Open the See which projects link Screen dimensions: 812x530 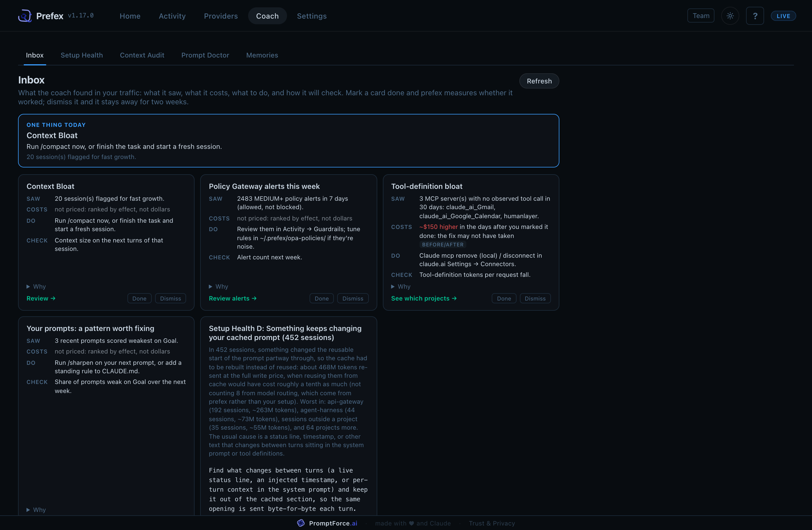click(x=424, y=298)
